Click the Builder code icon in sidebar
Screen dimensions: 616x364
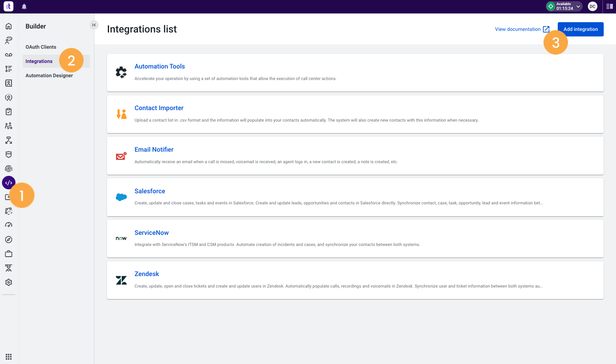[8, 183]
